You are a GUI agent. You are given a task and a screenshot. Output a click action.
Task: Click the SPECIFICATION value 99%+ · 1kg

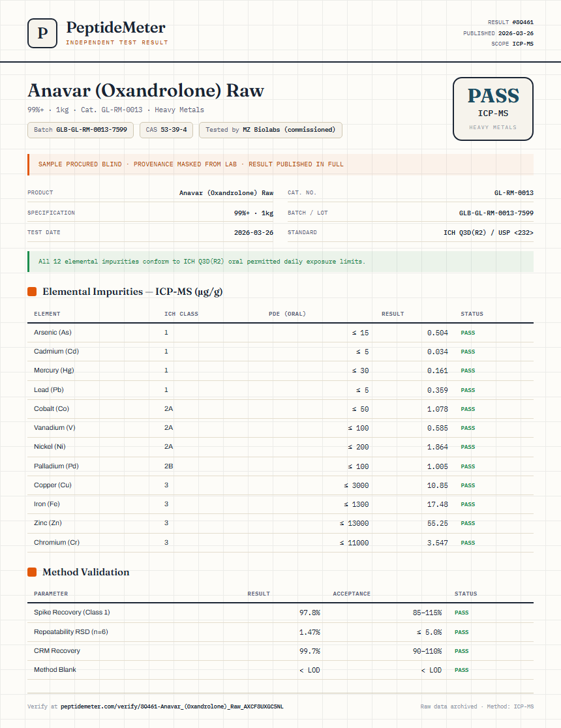tap(254, 213)
